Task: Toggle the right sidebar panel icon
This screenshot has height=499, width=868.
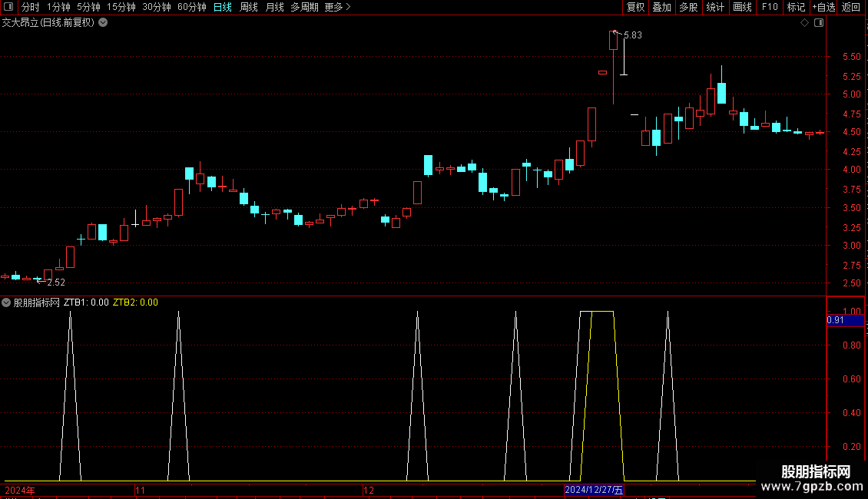Action: tap(819, 23)
